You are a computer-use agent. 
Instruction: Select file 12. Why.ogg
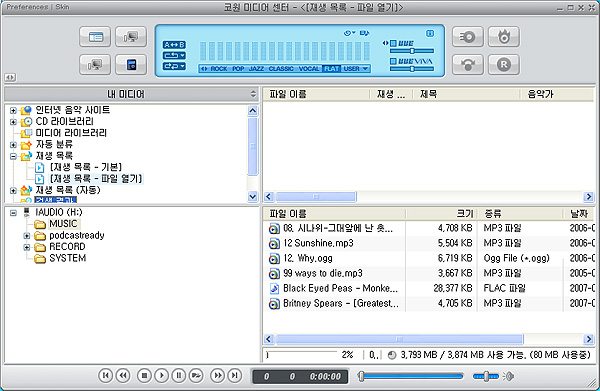coord(308,258)
